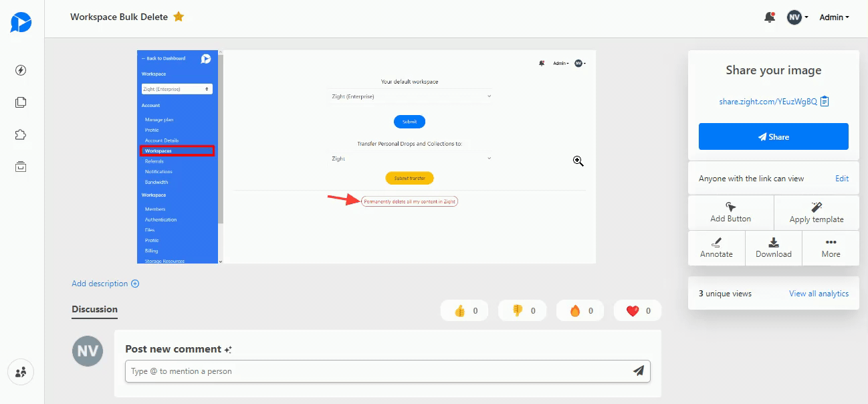Open View all analytics link

[819, 294]
